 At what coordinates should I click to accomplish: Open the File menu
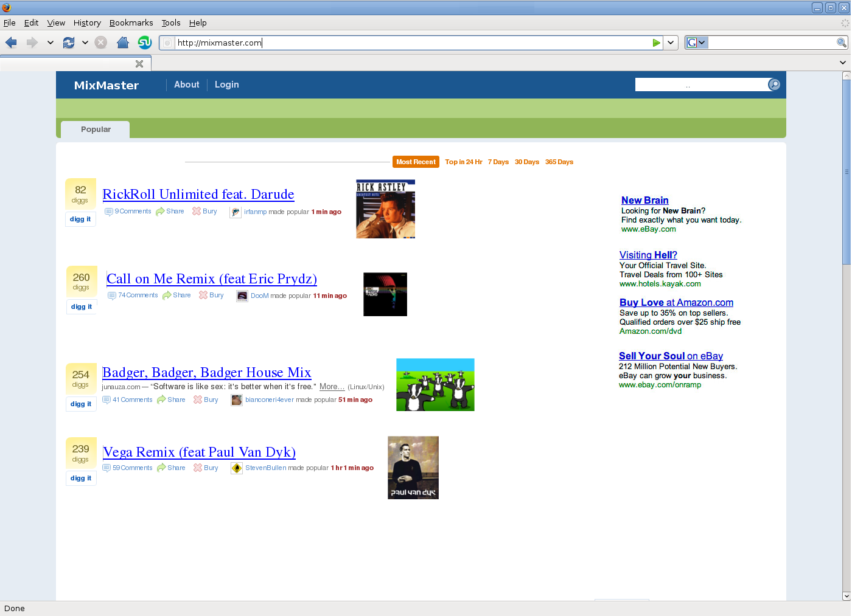[10, 22]
